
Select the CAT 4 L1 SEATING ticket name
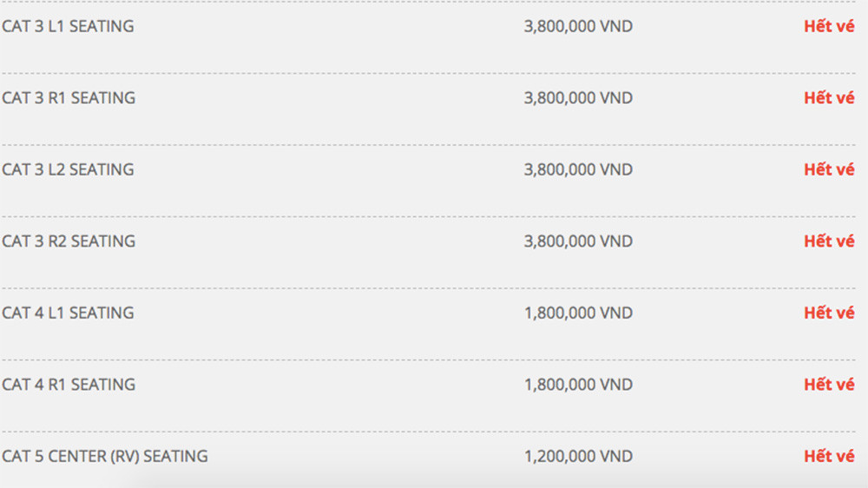pos(68,313)
